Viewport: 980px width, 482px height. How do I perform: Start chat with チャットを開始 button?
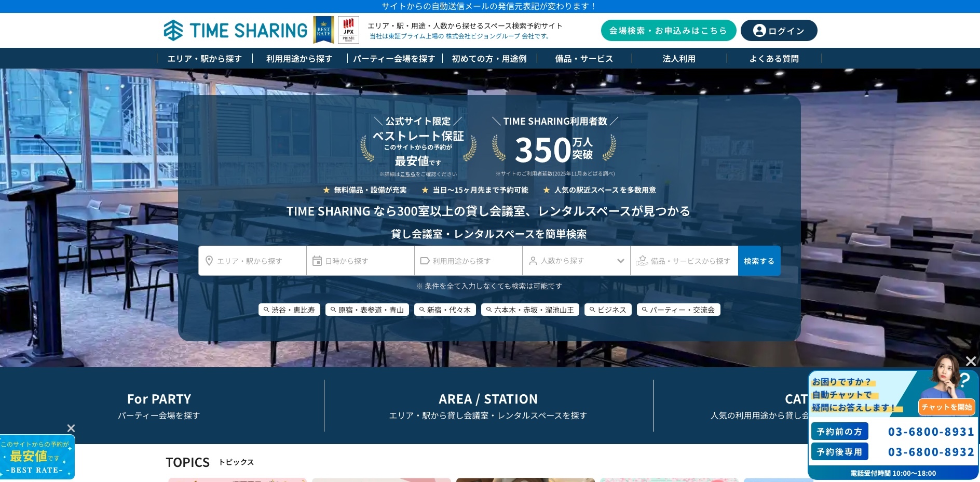tap(946, 407)
